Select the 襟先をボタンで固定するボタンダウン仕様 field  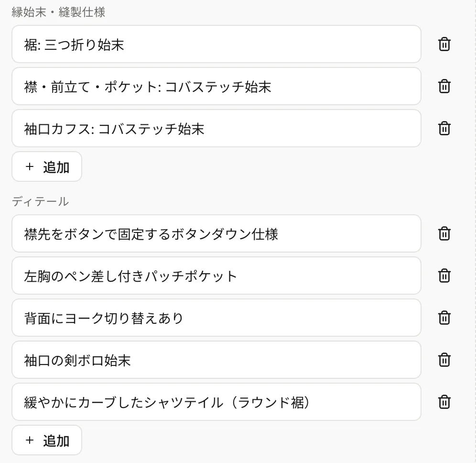coord(216,233)
